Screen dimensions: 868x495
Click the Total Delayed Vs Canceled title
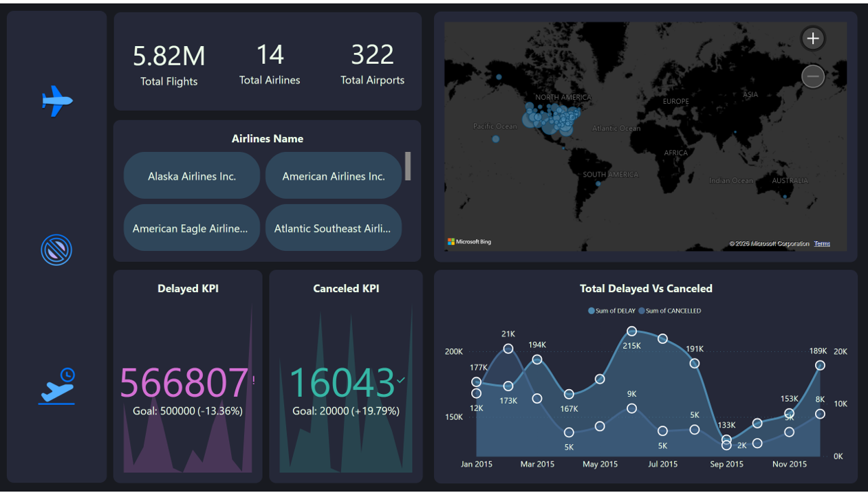tap(646, 289)
